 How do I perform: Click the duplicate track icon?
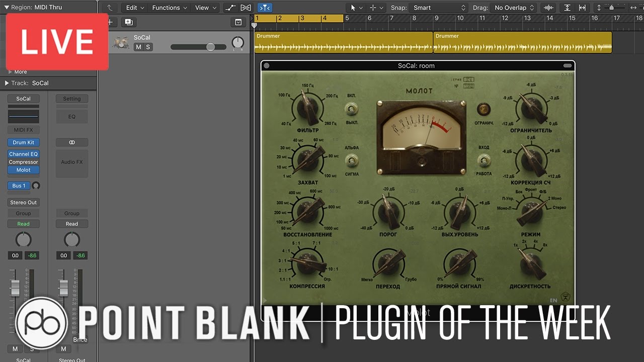[x=128, y=22]
